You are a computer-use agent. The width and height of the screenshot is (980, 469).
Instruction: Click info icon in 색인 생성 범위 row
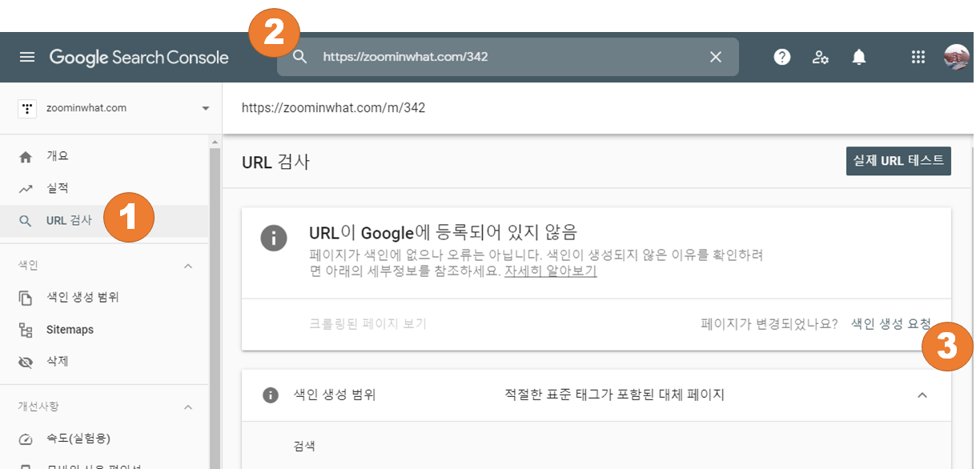pos(271,395)
